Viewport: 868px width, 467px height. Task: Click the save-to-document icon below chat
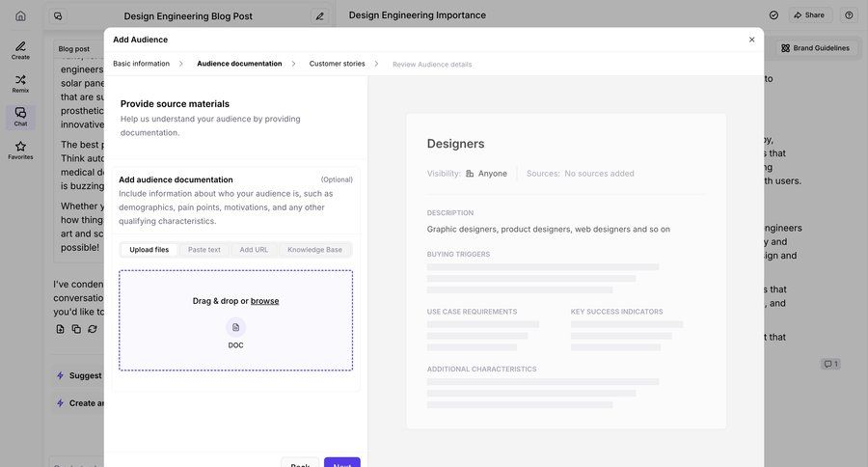click(x=61, y=329)
